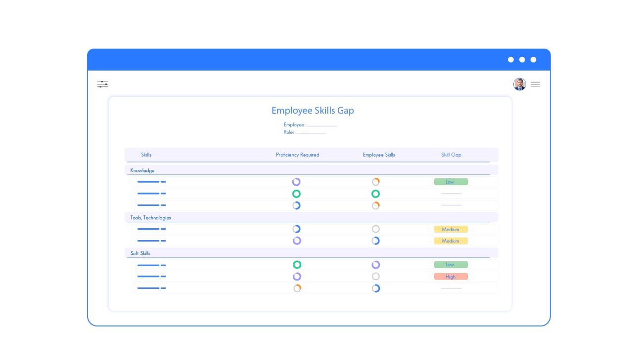Select the Proficiency Required column header
This screenshot has height=364, width=633.
(297, 155)
